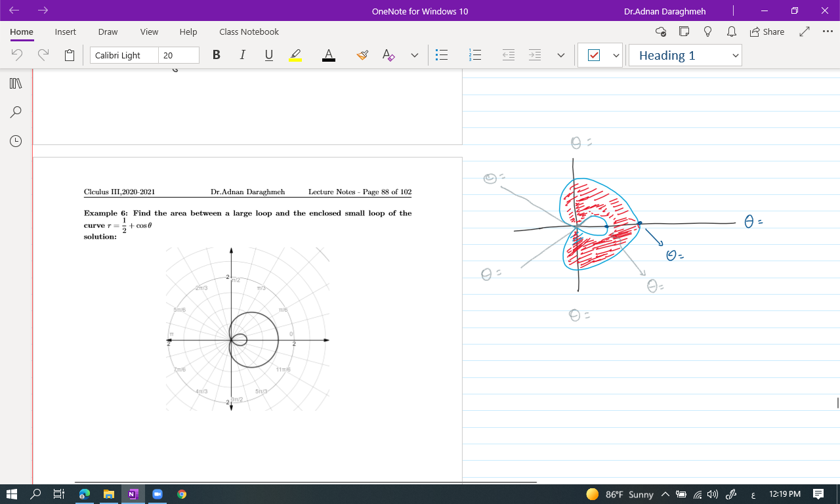This screenshot has width=840, height=504.
Task: Open File Explorer from the taskbar
Action: [x=109, y=494]
